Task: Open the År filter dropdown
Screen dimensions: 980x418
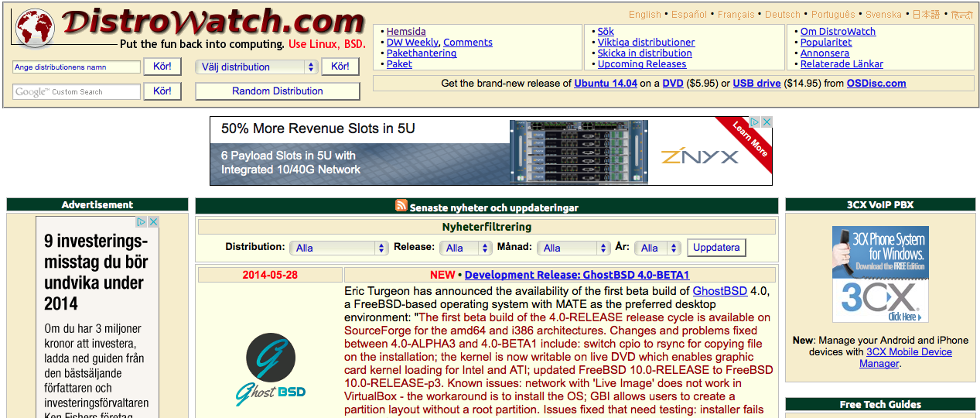Action: [657, 248]
